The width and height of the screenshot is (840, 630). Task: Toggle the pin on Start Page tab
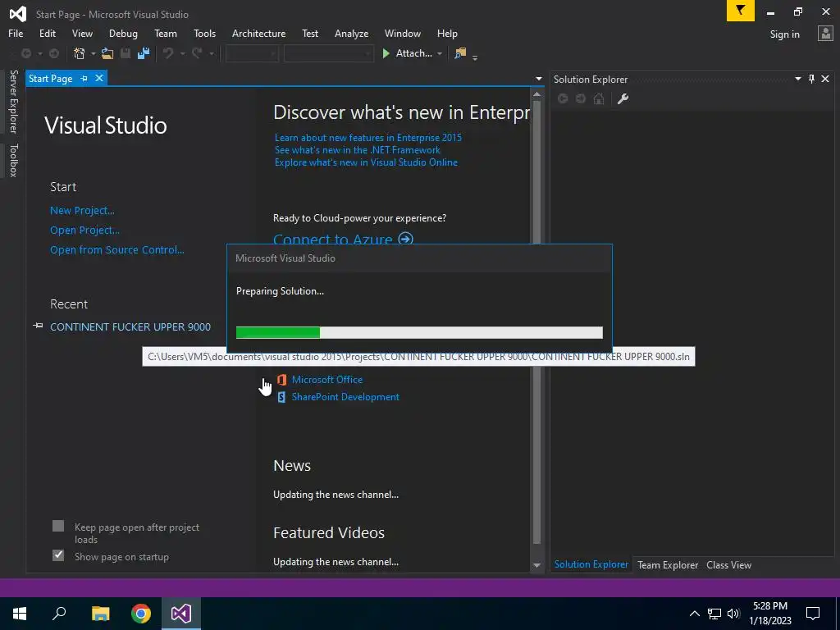pyautogui.click(x=84, y=79)
